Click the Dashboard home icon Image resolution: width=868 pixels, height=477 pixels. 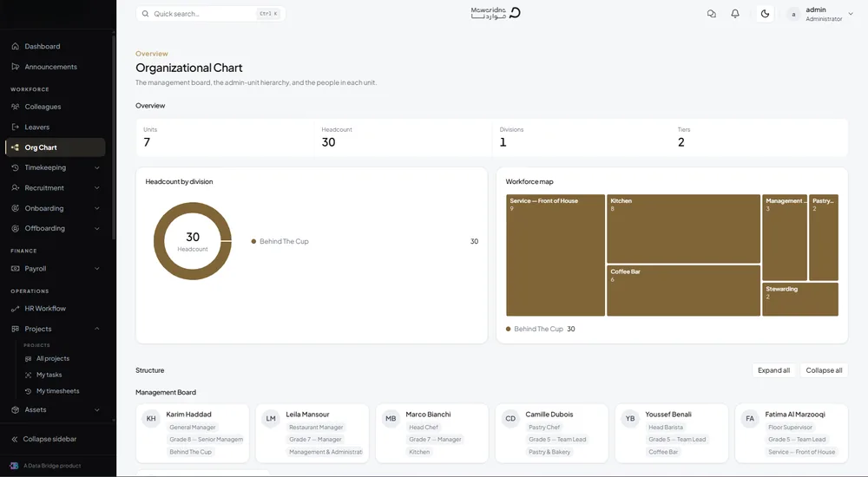15,47
